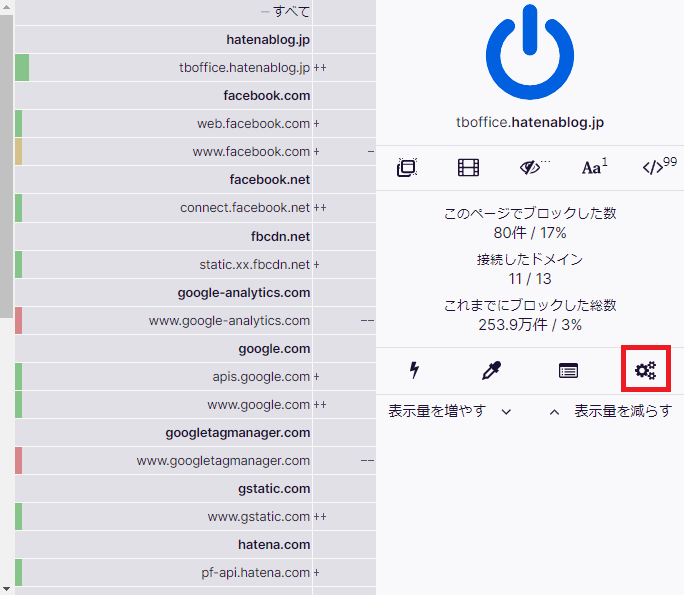
Task: Select apis.google.com row
Action: pyautogui.click(x=195, y=376)
